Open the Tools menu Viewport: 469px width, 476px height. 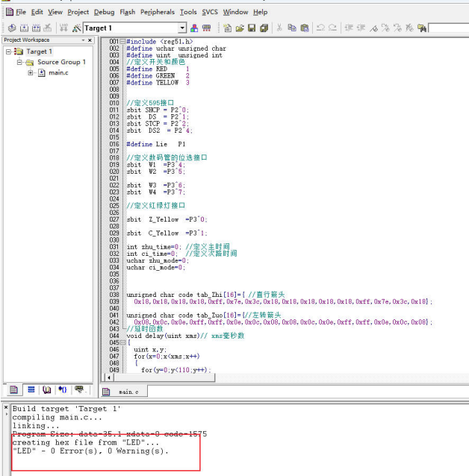188,12
